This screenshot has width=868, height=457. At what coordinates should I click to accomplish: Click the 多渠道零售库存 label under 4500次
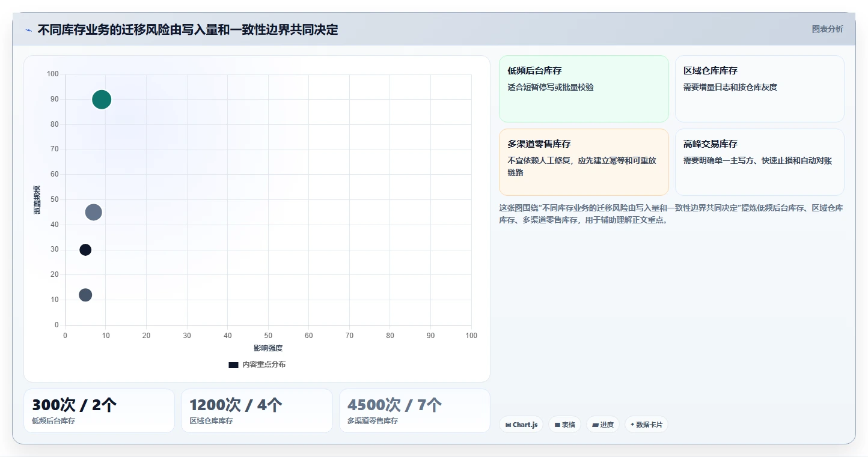pyautogui.click(x=373, y=421)
